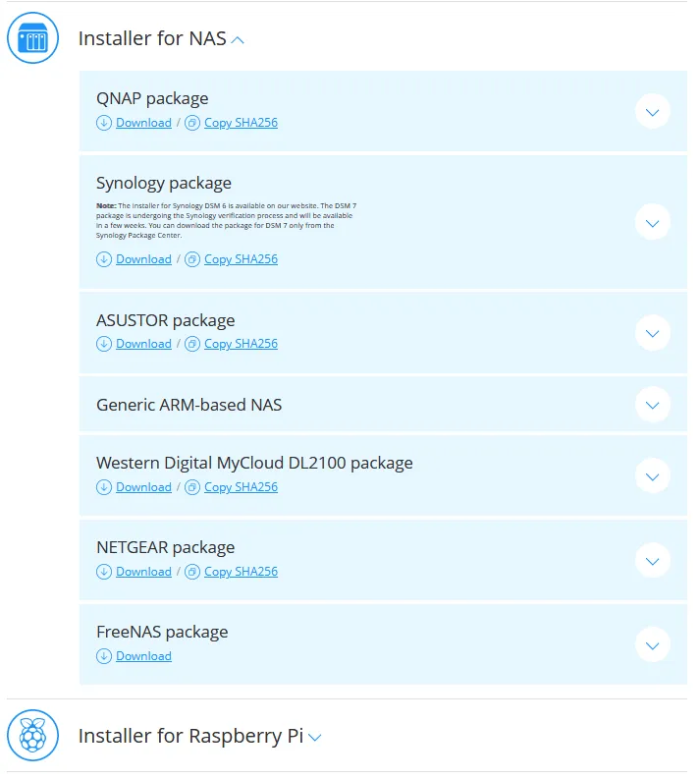Screen dimensions: 700x779
Task: Expand the QNAP package details chevron
Action: [x=652, y=111]
